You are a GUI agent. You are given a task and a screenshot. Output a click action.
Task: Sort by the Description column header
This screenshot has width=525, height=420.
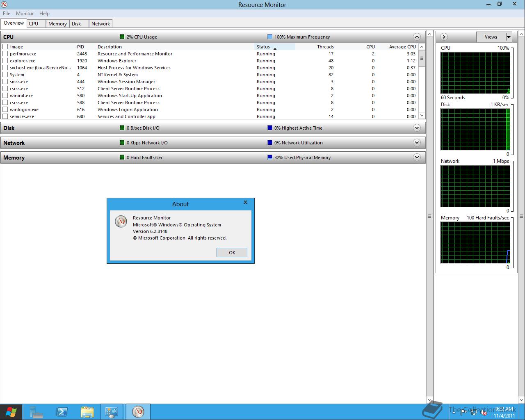pos(175,47)
